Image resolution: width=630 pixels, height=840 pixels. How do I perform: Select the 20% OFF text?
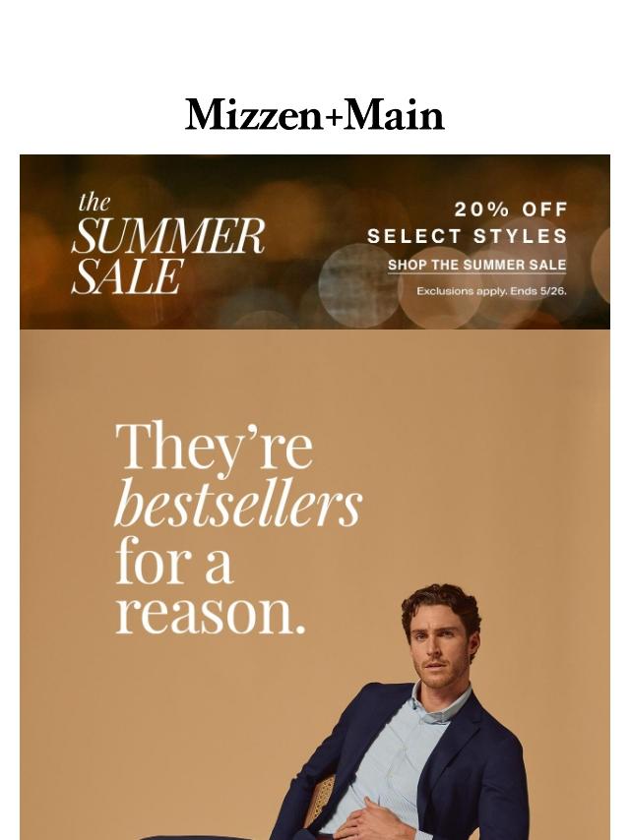pos(511,210)
